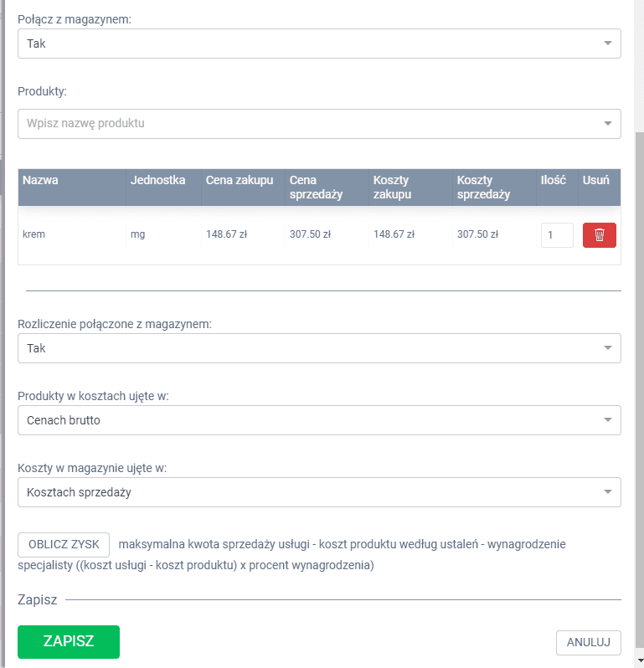The image size is (644, 668).
Task: Click the Ilość quantity field for krem
Action: (556, 235)
